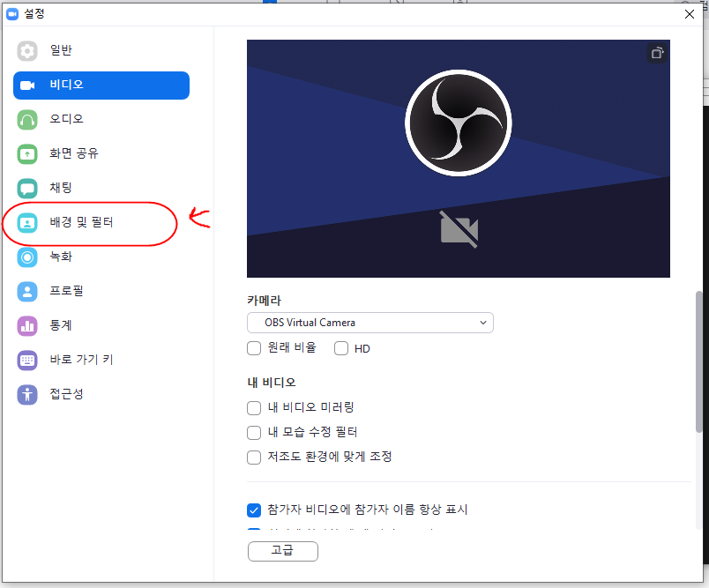Click the 비디오 camera icon in sidebar
Screen dimensions: 709x588
(x=27, y=86)
